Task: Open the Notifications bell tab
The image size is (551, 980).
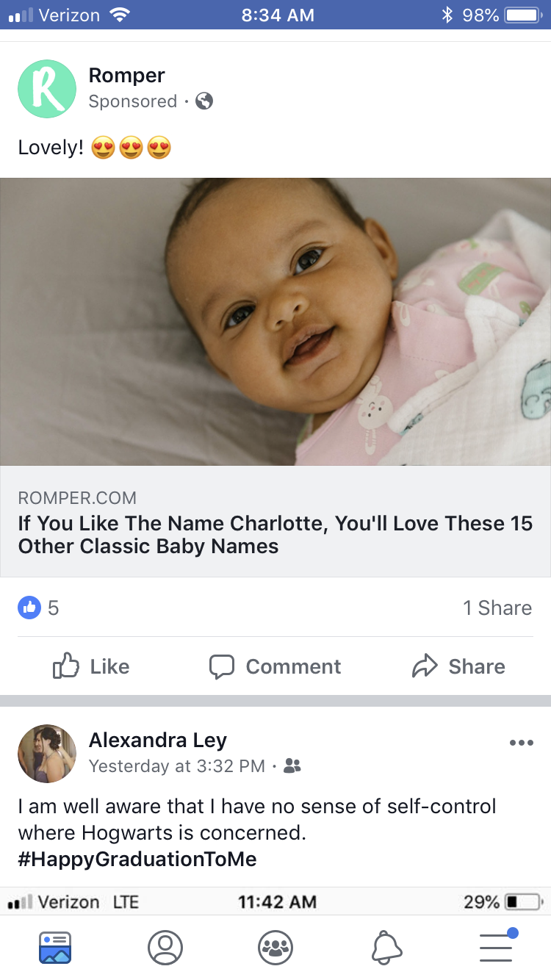Action: [386, 948]
